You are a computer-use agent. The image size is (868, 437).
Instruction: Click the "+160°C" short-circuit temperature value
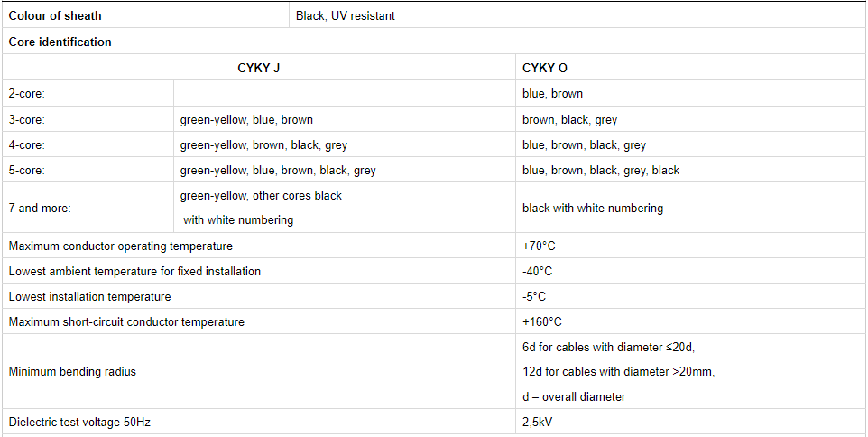point(542,321)
